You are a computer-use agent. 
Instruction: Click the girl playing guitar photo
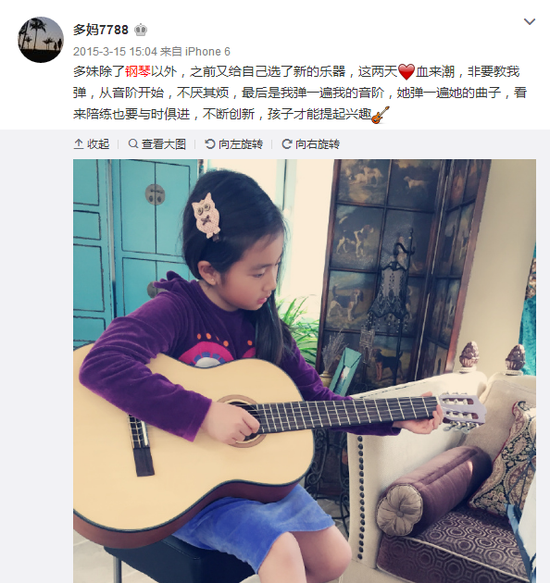coord(305,371)
